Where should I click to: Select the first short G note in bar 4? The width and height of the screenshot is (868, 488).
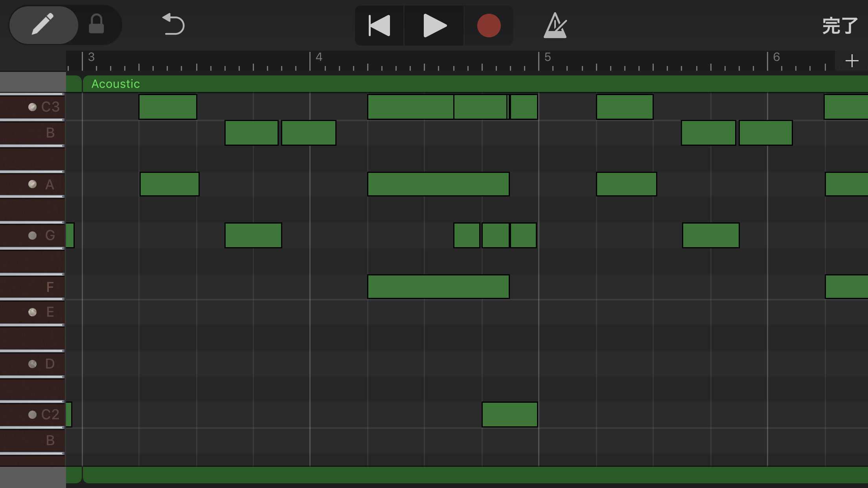click(467, 235)
